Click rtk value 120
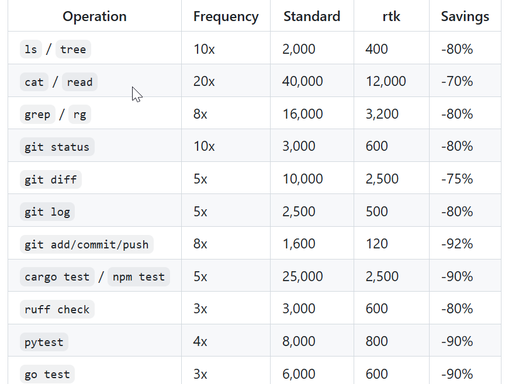Image resolution: width=512 pixels, height=384 pixels. [x=377, y=244]
